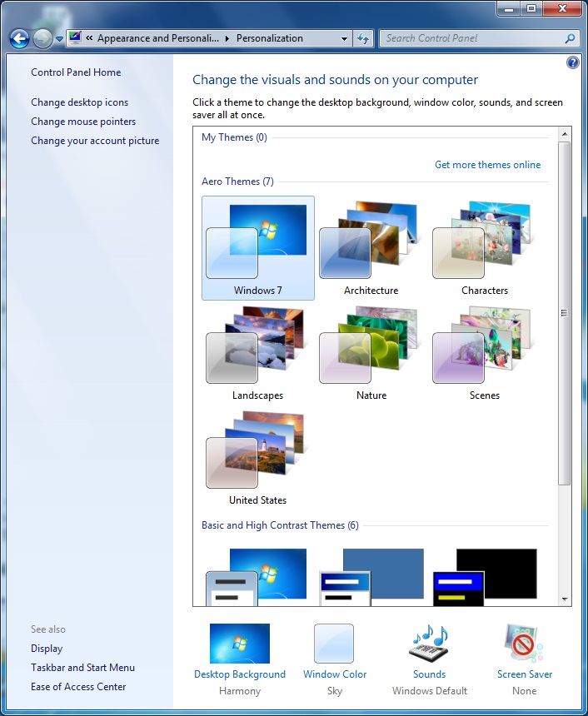This screenshot has height=716, width=588.
Task: Open the address bar history dropdown
Action: [345, 39]
